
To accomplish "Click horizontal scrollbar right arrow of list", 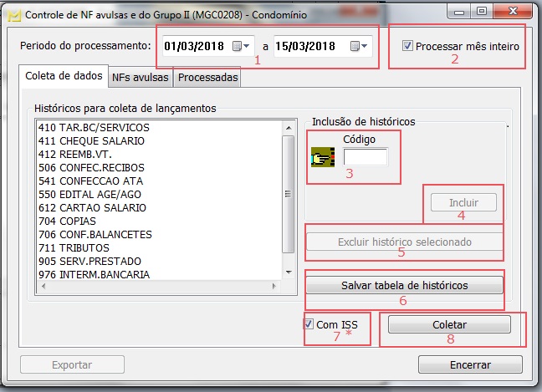I will coord(274,286).
